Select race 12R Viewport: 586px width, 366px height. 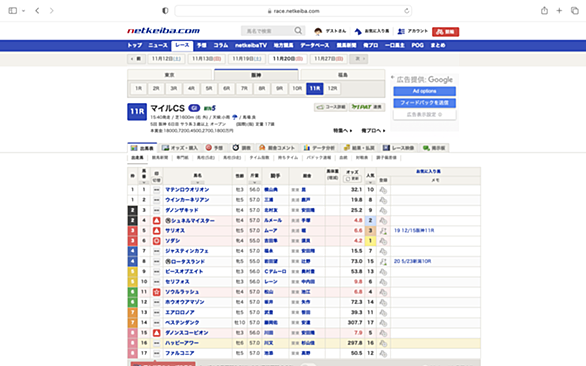[x=332, y=89]
